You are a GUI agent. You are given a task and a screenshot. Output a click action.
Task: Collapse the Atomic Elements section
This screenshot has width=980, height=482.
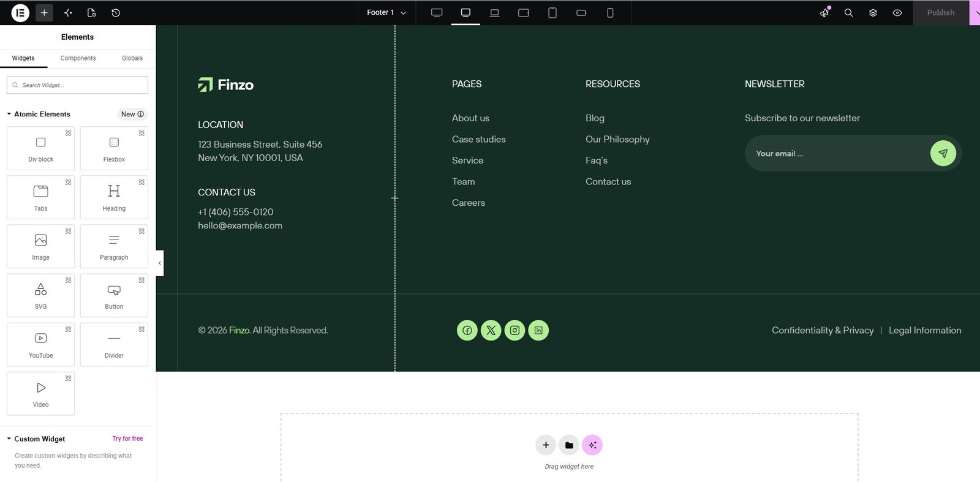click(38, 114)
